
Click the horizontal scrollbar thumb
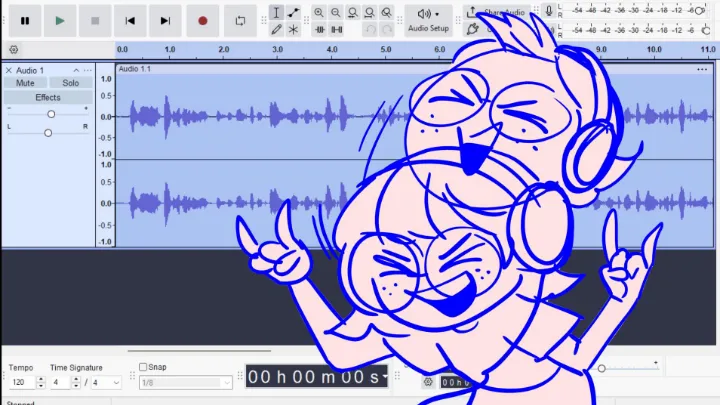[199, 351]
